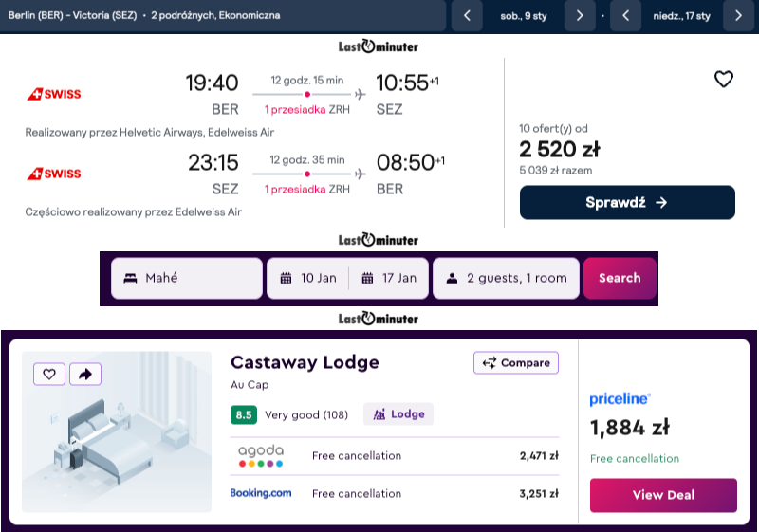Click departure time 23:15
Screen dimensions: 759x532
pos(213,162)
